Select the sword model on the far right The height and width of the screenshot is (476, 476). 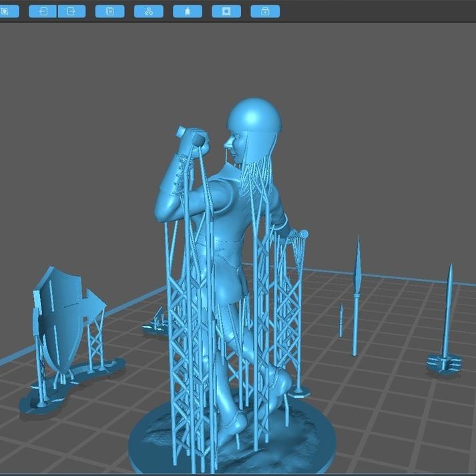(x=449, y=307)
